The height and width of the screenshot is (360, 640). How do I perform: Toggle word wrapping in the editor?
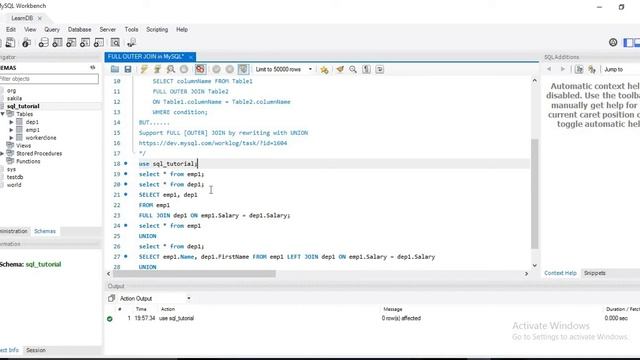380,69
